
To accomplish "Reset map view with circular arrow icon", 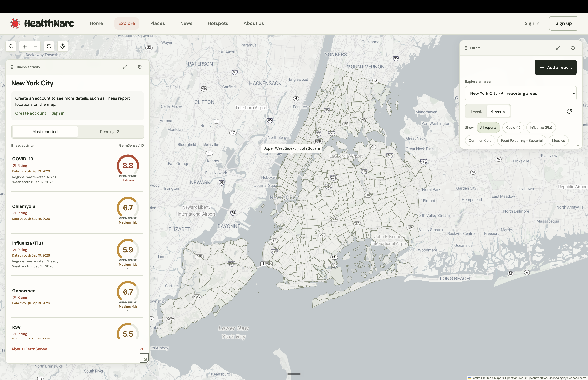I will click(49, 46).
